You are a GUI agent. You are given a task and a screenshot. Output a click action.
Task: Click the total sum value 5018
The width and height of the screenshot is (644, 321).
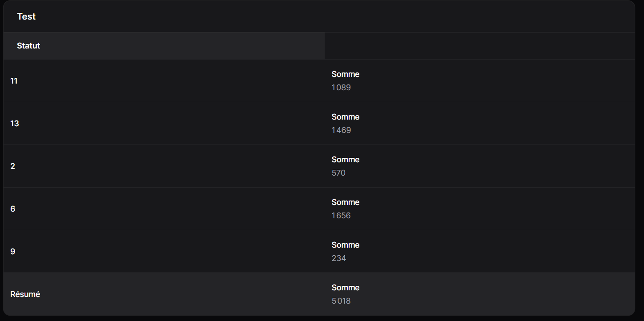[341, 301]
